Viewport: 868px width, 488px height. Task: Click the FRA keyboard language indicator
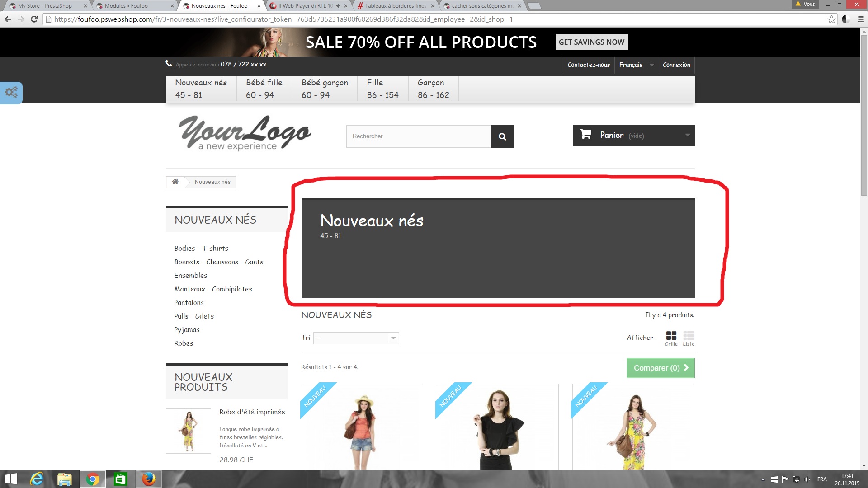tap(822, 479)
